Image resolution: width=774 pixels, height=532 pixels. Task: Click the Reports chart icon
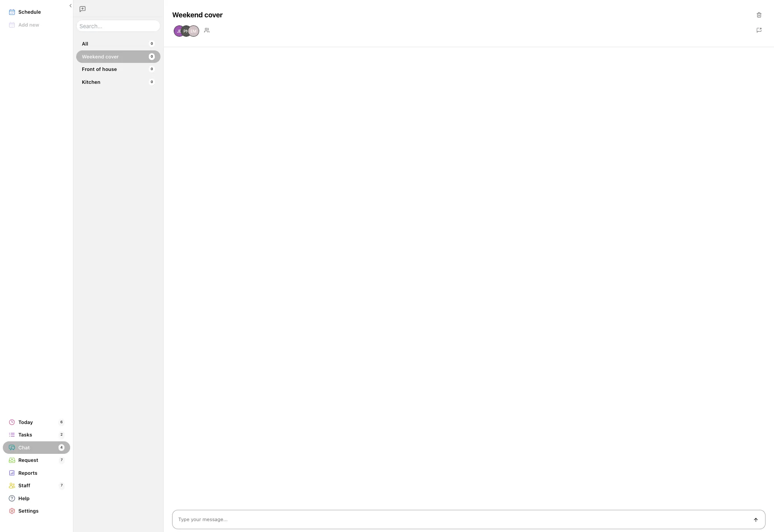pyautogui.click(x=12, y=473)
